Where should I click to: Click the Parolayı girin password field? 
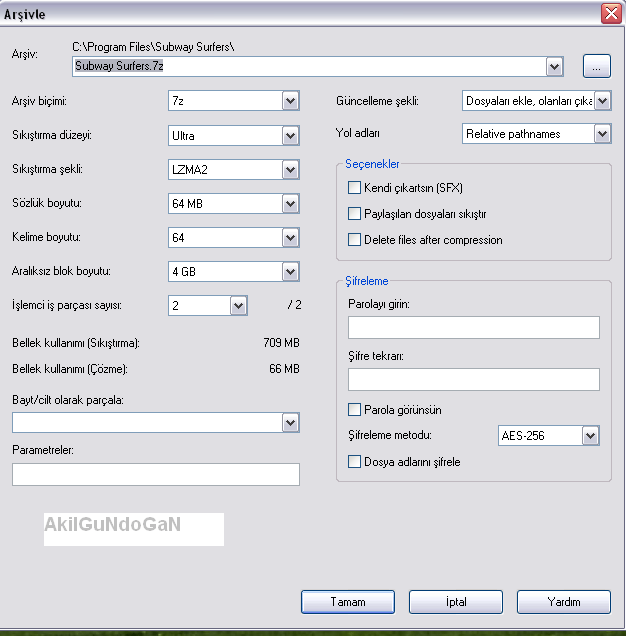pos(473,328)
